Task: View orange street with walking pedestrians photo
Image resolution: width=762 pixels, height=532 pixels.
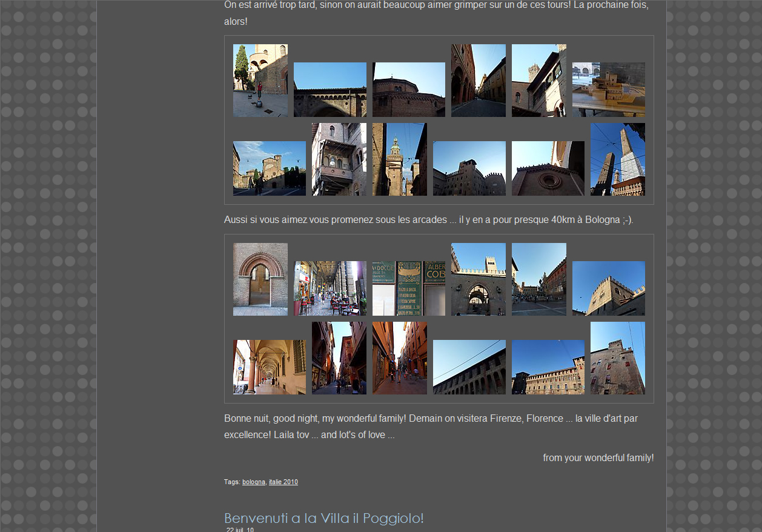Action: (399, 358)
